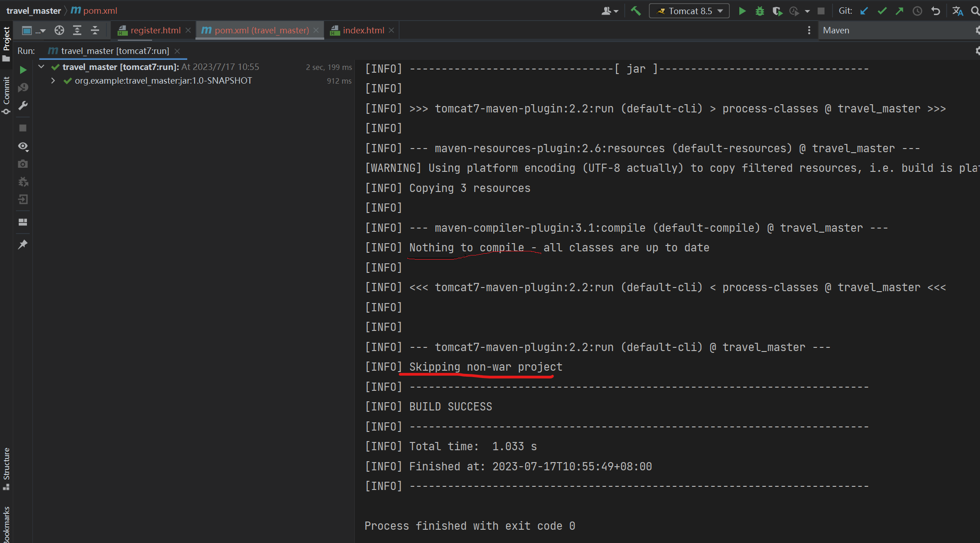980x543 pixels.
Task: Pin the Run tab
Action: 23,244
